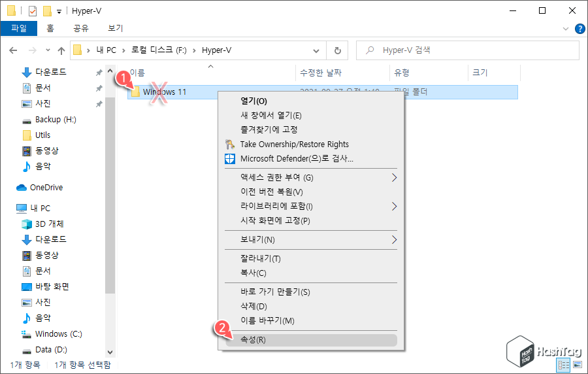Open the 파일 ribbon tab
Image resolution: width=588 pixels, height=374 pixels.
tap(19, 28)
